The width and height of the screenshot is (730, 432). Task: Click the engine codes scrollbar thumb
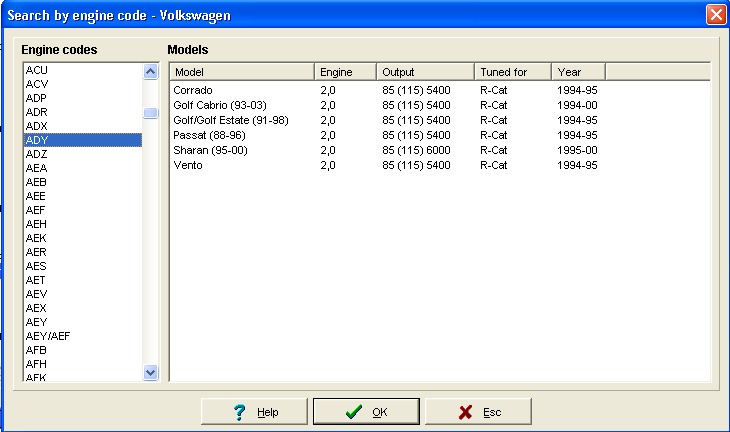pos(150,113)
